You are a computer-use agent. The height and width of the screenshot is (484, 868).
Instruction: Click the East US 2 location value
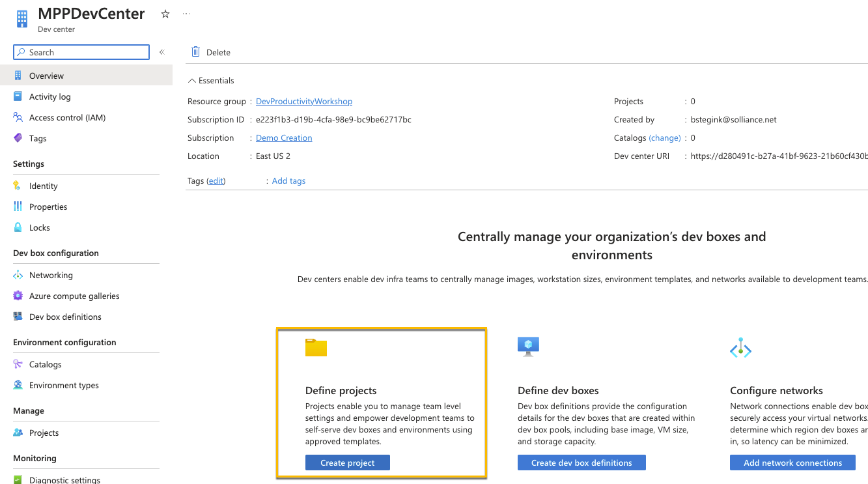click(x=273, y=156)
